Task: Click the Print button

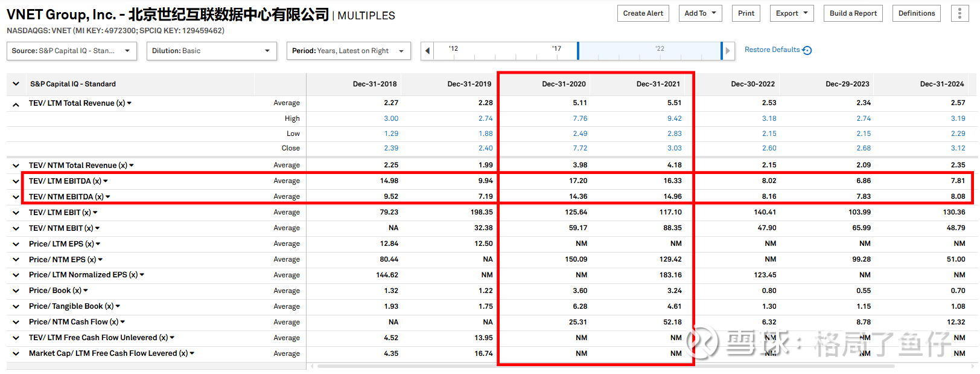Action: [x=746, y=13]
